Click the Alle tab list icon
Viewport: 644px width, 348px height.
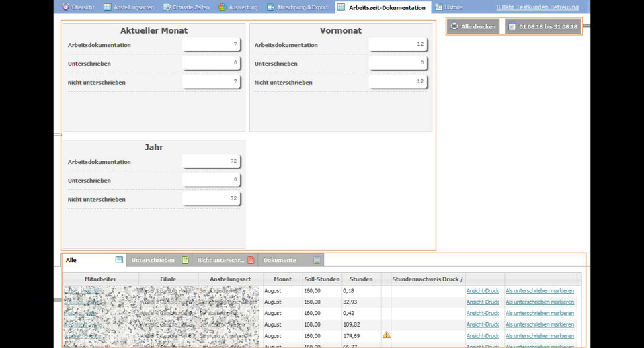(119, 259)
